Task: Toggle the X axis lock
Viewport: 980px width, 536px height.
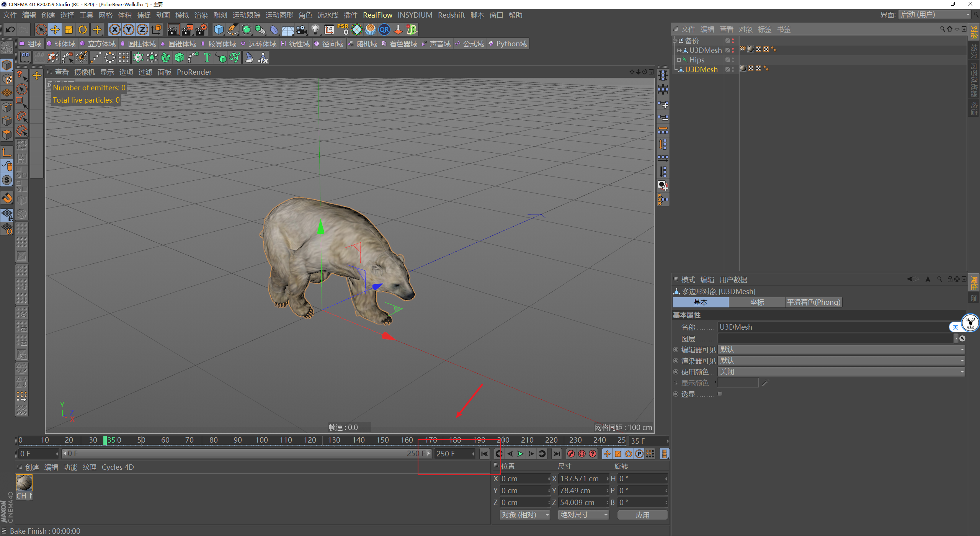Action: pos(114,29)
